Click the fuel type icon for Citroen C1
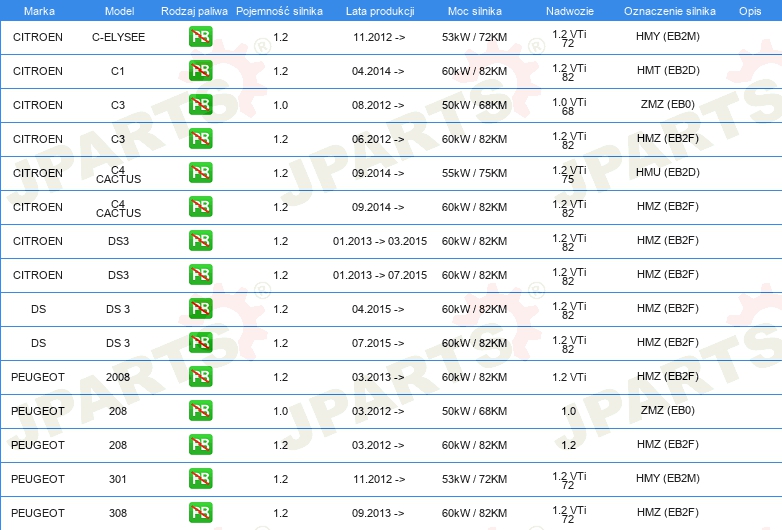 click(200, 71)
